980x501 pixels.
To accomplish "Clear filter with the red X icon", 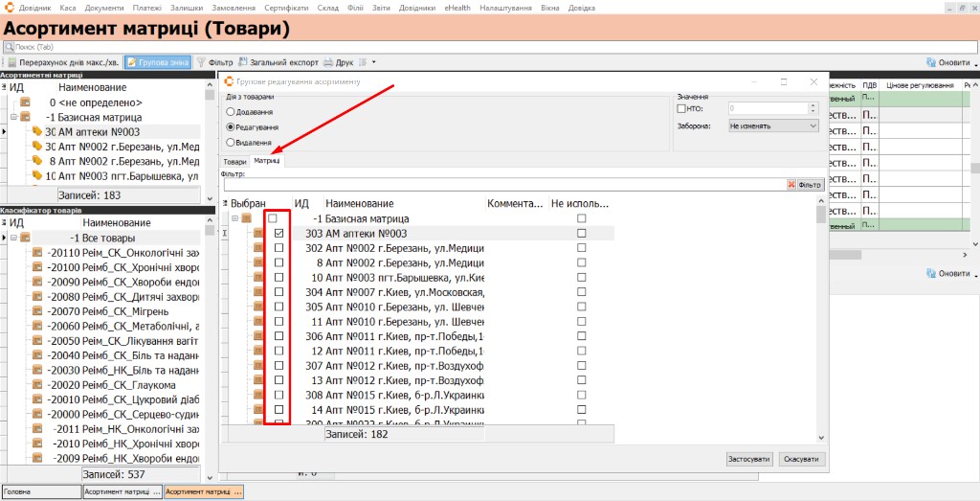I will click(791, 185).
